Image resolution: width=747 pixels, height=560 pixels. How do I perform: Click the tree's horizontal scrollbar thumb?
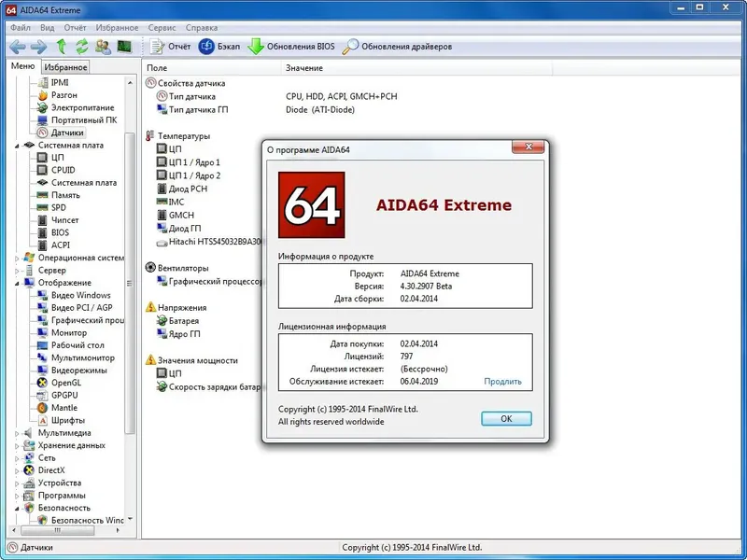tap(58, 530)
